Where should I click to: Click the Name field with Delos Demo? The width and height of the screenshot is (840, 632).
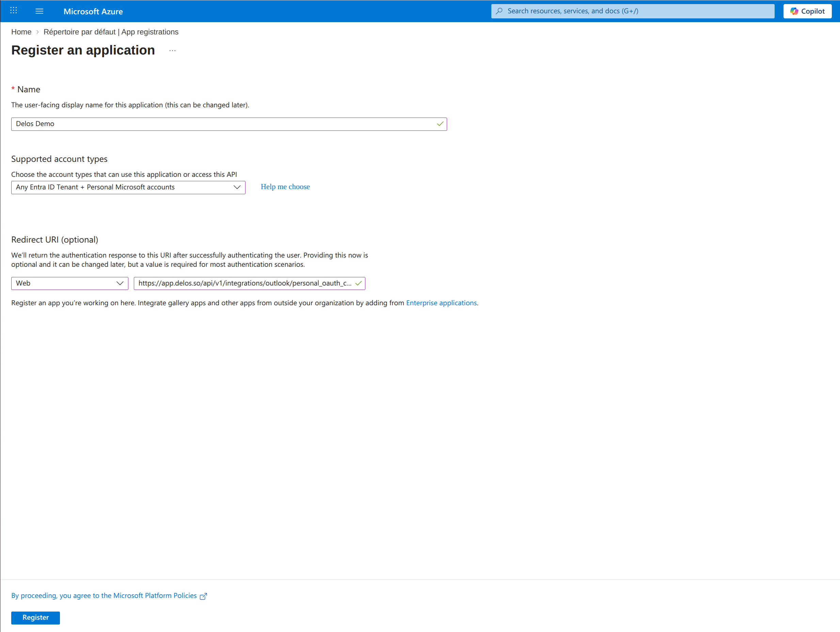229,124
